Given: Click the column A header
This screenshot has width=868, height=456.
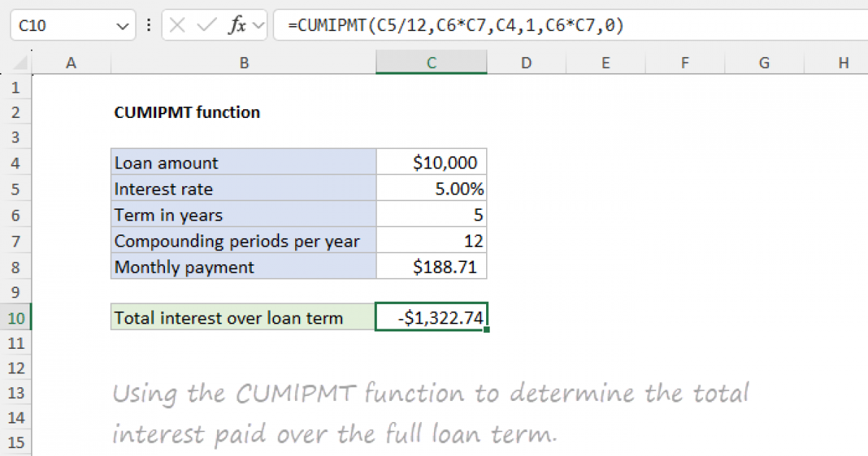Looking at the screenshot, I should tap(70, 63).
